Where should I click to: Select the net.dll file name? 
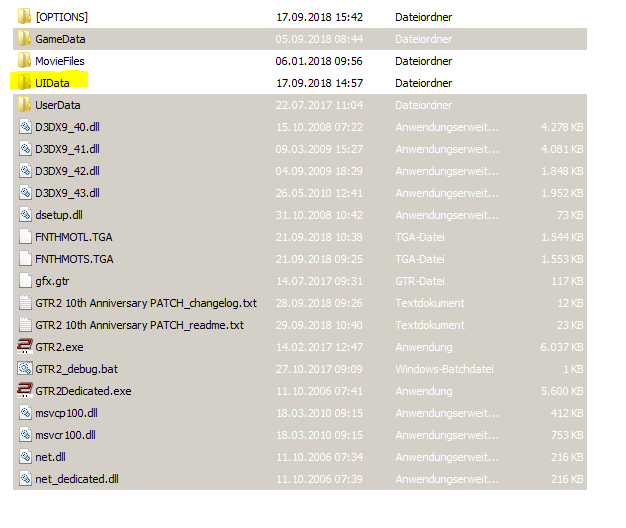[x=50, y=456]
